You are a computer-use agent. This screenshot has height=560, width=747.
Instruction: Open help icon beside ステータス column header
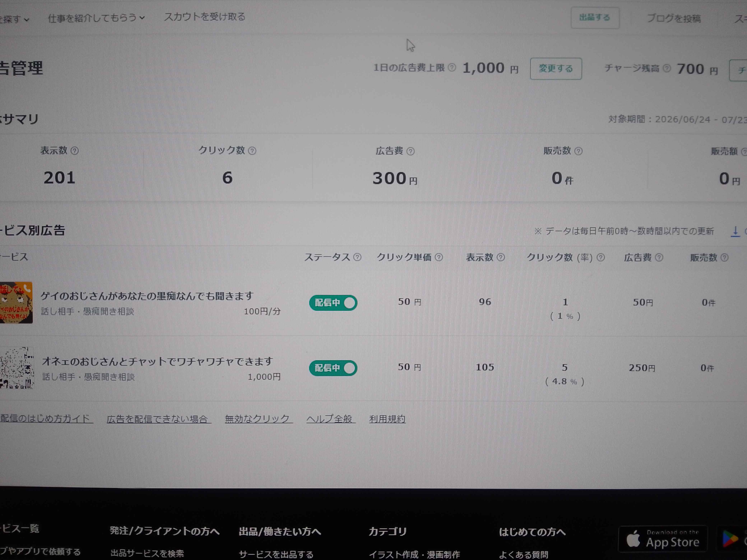tap(357, 258)
